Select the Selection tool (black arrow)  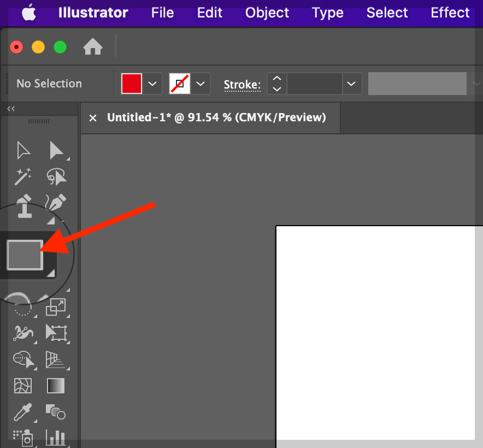click(x=23, y=150)
